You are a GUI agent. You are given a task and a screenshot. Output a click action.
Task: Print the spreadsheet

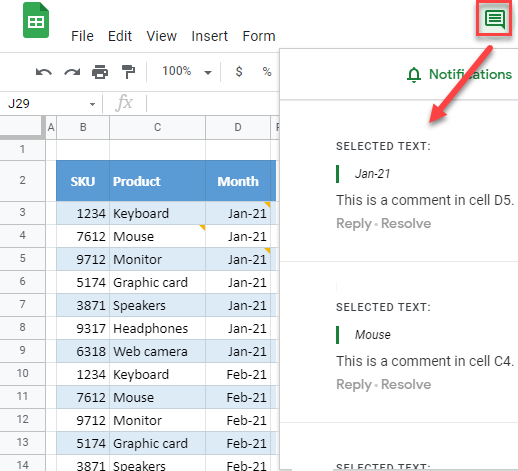tap(100, 72)
